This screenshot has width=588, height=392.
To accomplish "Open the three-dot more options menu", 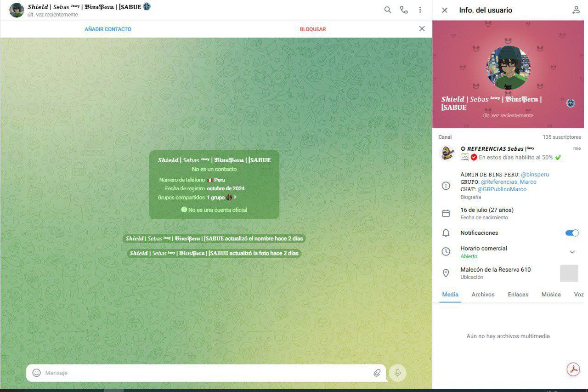I will tap(420, 10).
